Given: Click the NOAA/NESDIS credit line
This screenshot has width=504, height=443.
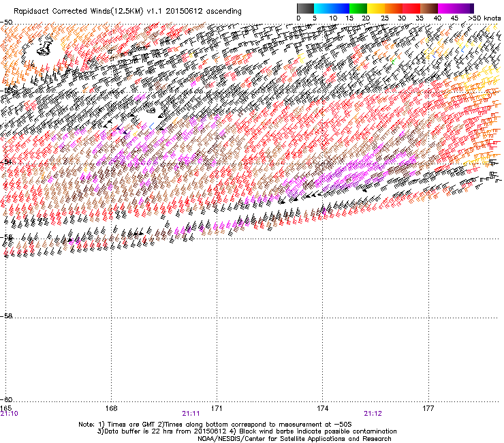Looking at the screenshot, I should point(294,439).
